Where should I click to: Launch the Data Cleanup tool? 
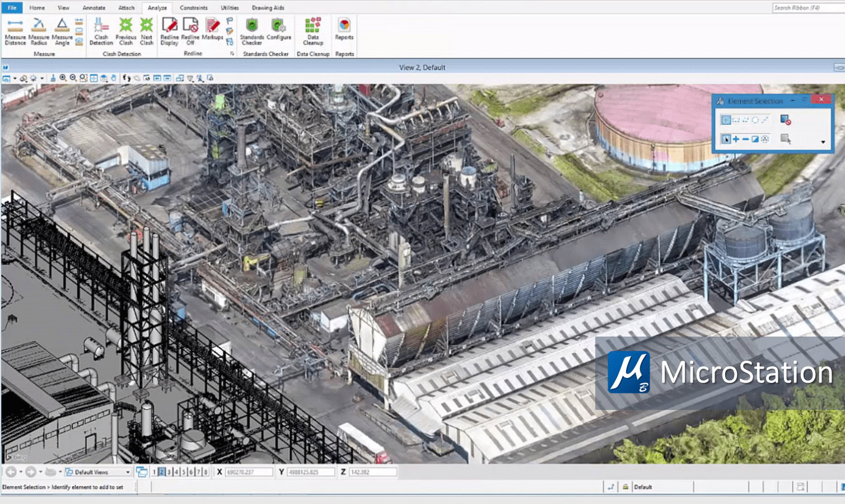coord(311,32)
